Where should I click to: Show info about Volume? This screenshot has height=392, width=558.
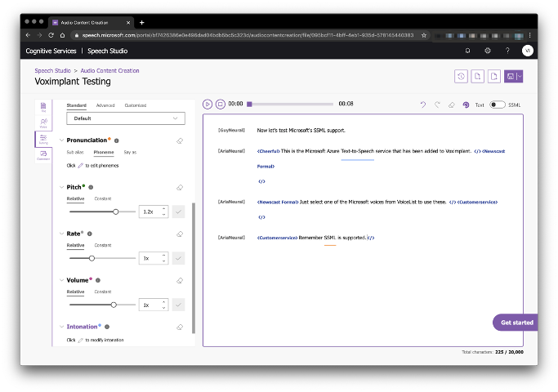98,280
